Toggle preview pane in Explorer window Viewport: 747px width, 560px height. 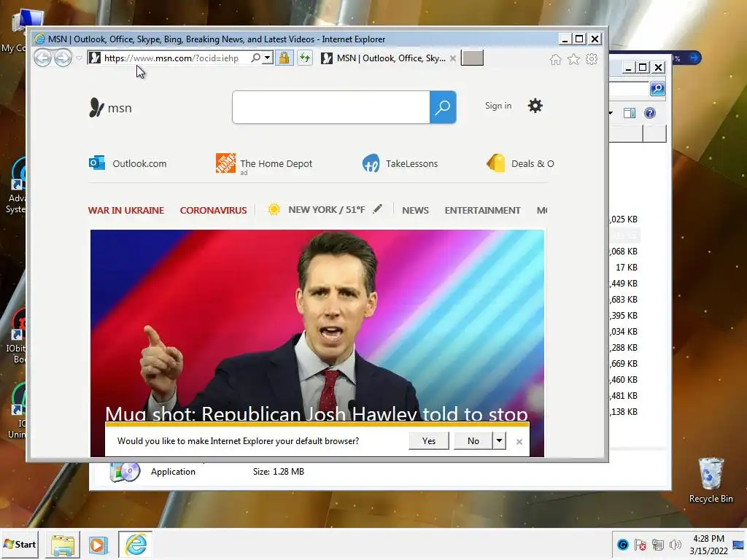tap(630, 113)
